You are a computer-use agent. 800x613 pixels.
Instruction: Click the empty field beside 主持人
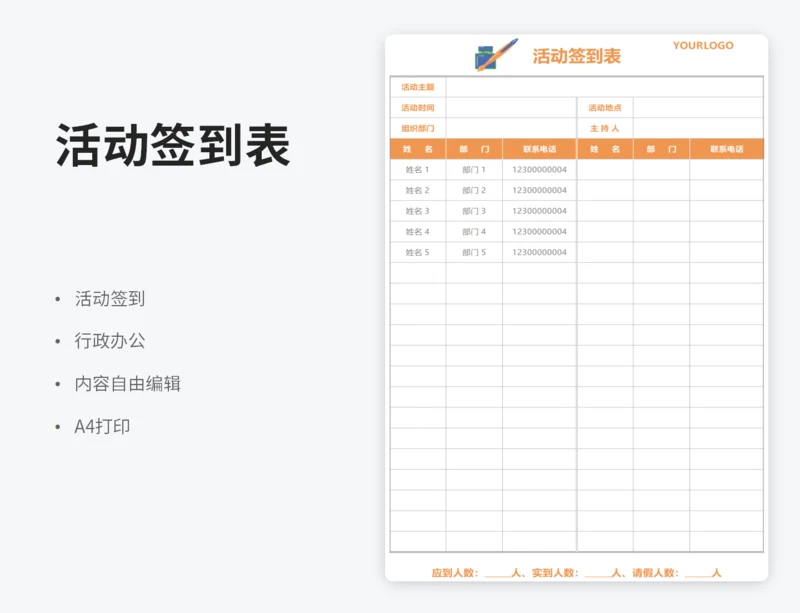click(x=698, y=129)
